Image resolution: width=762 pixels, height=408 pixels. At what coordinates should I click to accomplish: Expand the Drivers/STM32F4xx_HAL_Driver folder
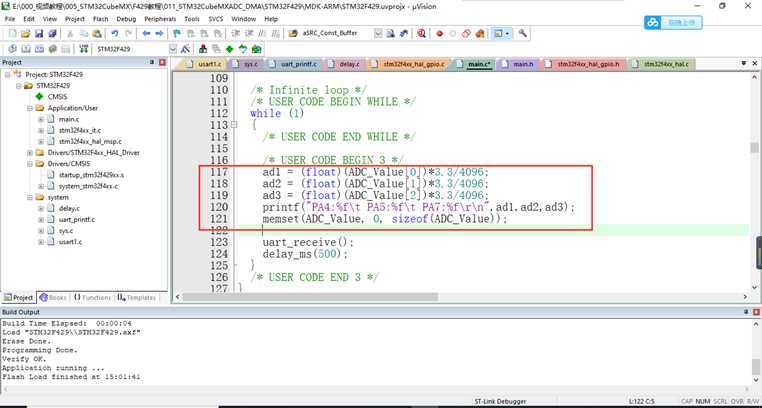point(30,153)
